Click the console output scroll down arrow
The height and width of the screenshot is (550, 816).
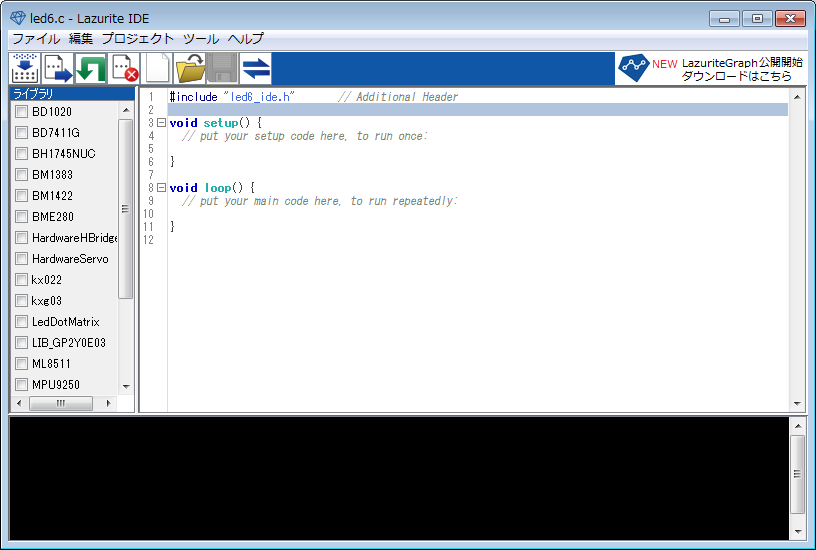point(797,532)
